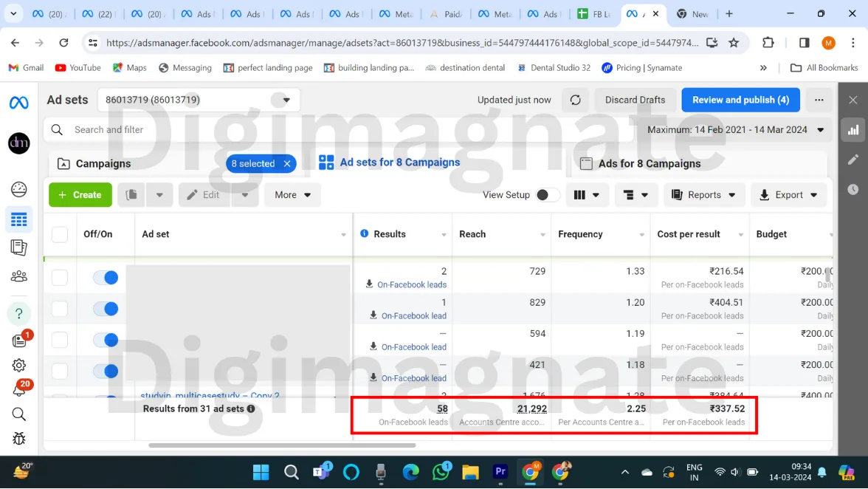Open the Reports dropdown
The width and height of the screenshot is (868, 489).
703,195
